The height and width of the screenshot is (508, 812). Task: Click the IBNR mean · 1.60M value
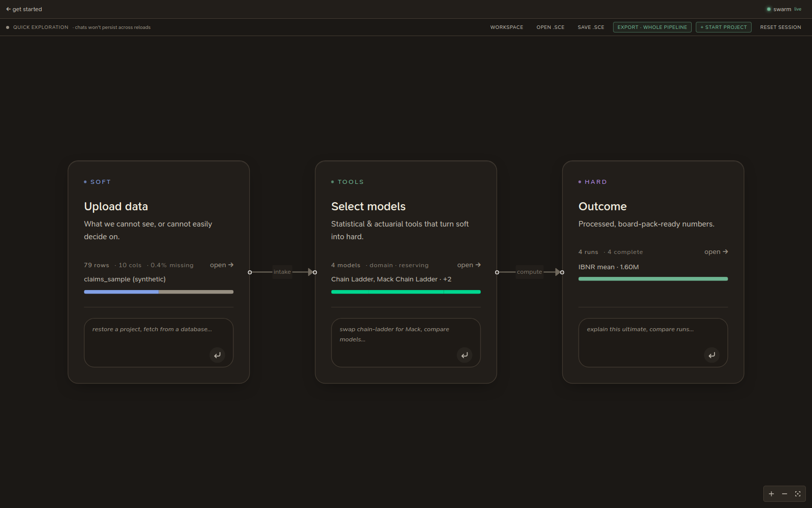608,267
